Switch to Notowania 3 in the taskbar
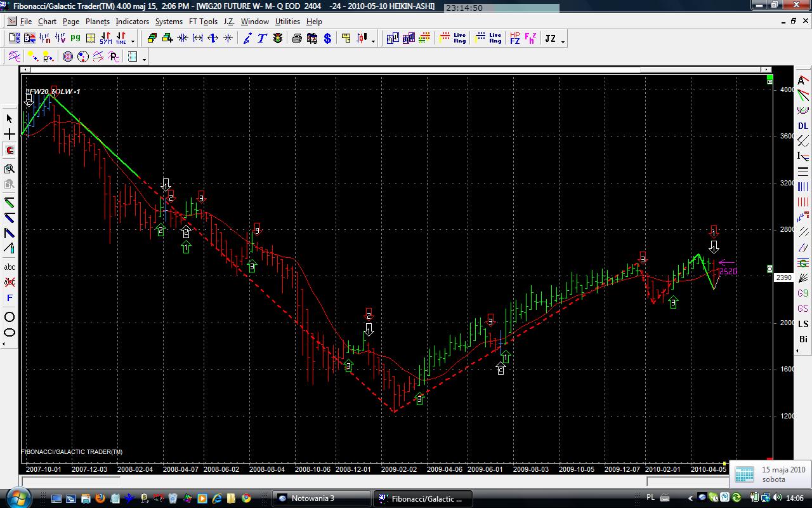 click(x=321, y=498)
